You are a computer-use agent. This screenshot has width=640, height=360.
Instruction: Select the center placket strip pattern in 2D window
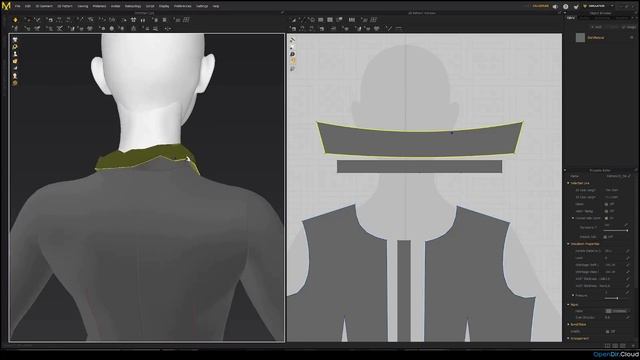404,290
